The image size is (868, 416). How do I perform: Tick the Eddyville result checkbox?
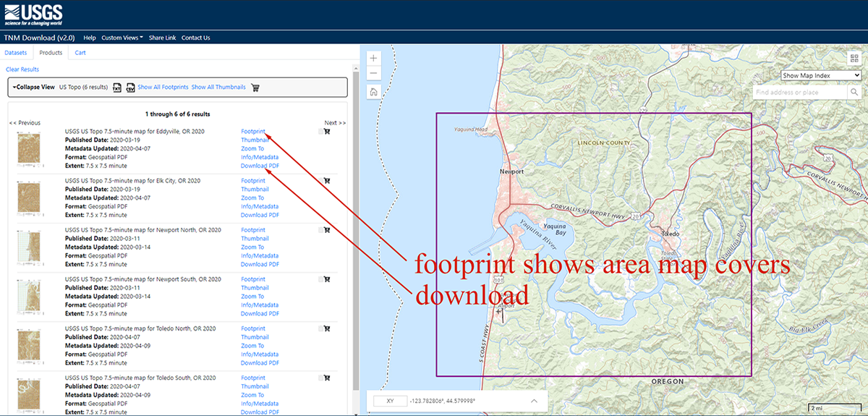point(320,132)
